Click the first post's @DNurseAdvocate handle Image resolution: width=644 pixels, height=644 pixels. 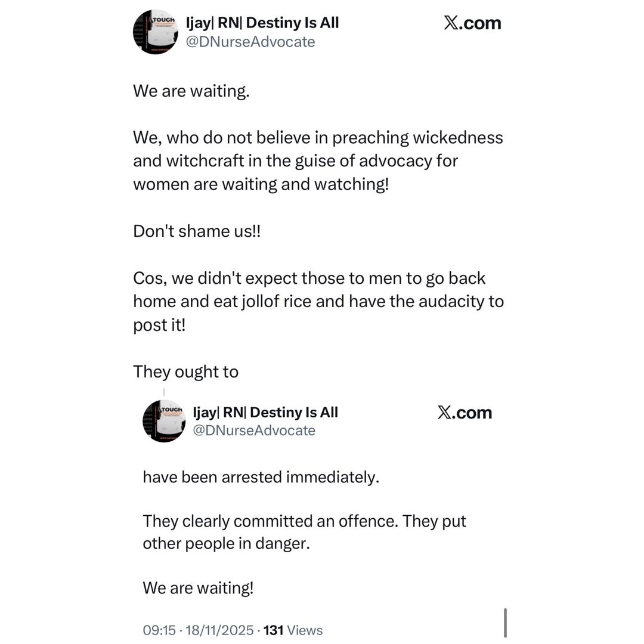click(250, 42)
